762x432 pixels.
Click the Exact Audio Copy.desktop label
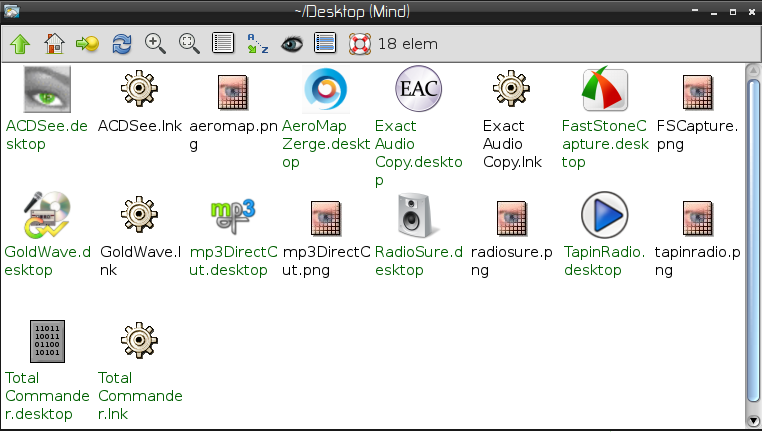pos(418,153)
